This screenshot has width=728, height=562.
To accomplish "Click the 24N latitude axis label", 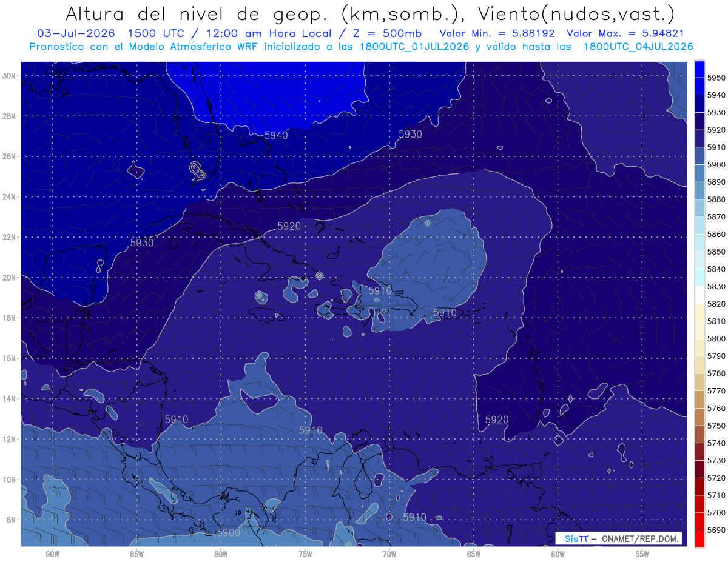I will click(x=9, y=197).
